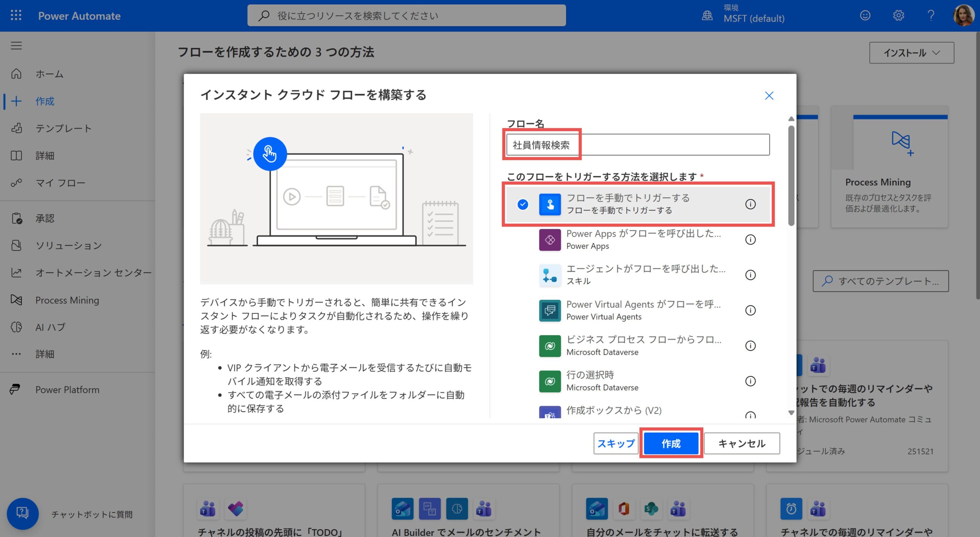Image resolution: width=980 pixels, height=537 pixels.
Task: Click the feedback smiley icon
Action: click(x=865, y=15)
